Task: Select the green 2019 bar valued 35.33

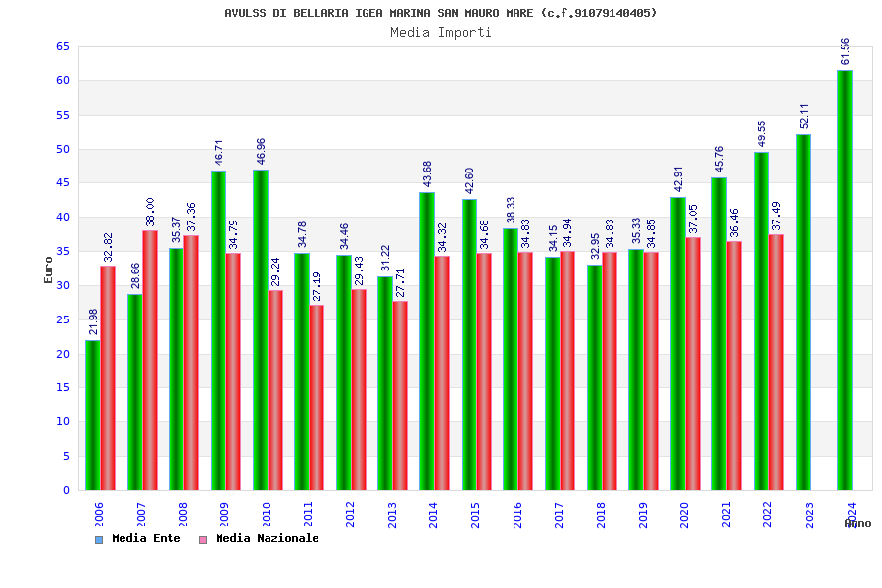Action: pyautogui.click(x=636, y=369)
